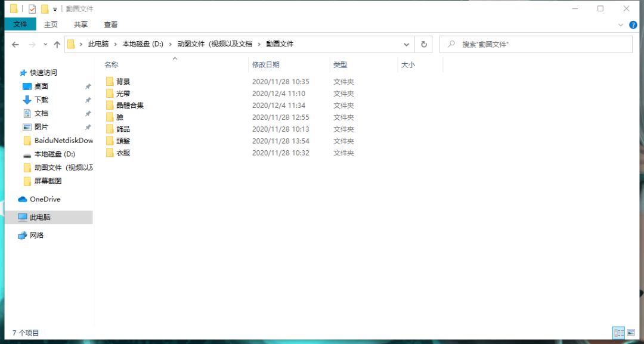The width and height of the screenshot is (644, 344).
Task: Switch to details view layout icon
Action: coord(619,333)
